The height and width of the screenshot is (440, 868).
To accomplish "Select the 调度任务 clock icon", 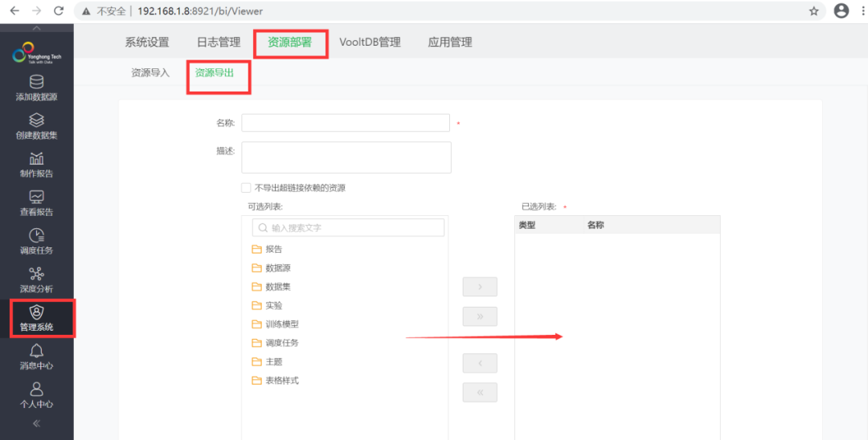I will click(x=36, y=242).
